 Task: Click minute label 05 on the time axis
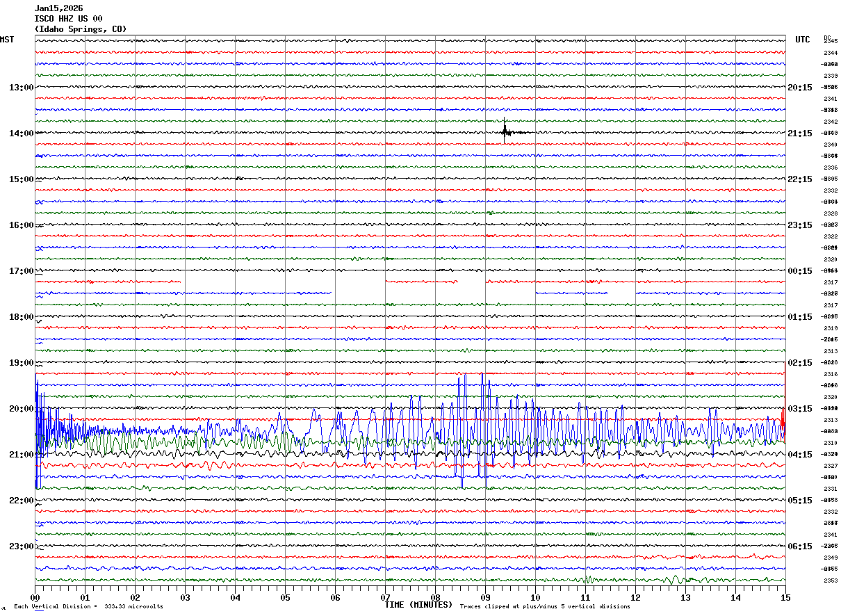tap(285, 597)
